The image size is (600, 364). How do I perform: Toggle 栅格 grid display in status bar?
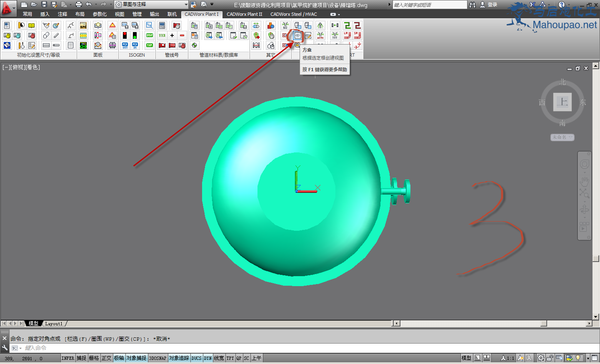click(x=94, y=358)
